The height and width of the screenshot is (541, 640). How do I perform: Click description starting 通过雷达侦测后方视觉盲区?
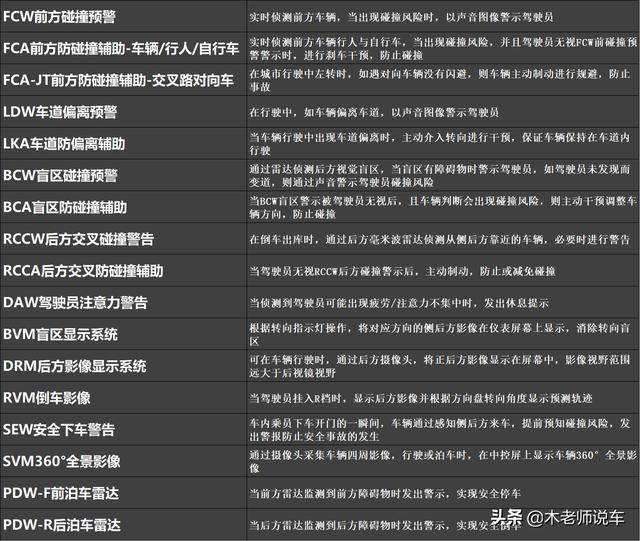click(x=440, y=176)
